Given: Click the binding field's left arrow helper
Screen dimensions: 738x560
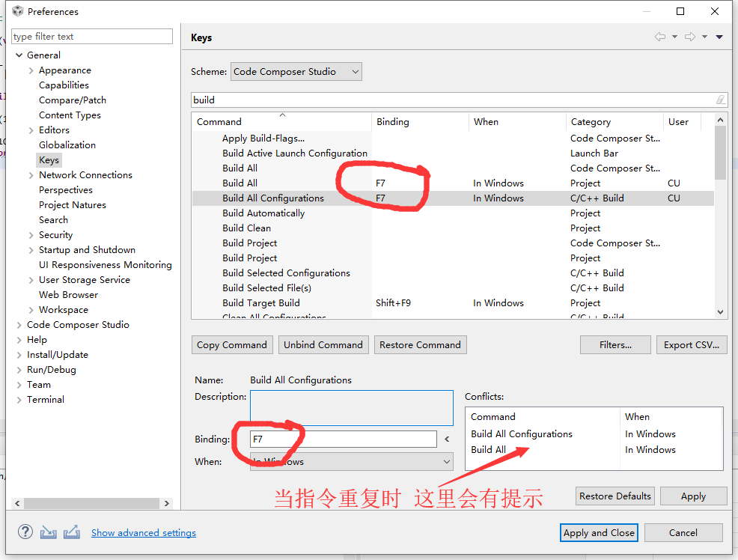Looking at the screenshot, I should pyautogui.click(x=447, y=439).
